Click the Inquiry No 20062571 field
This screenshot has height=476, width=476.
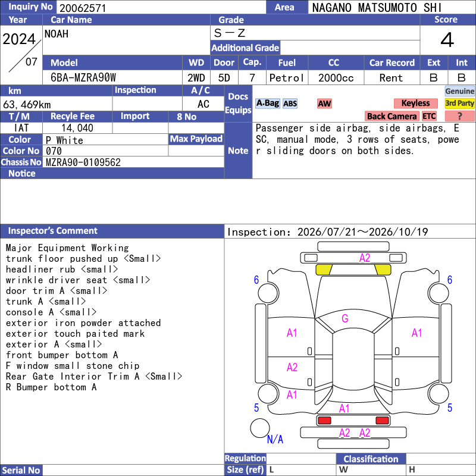point(161,8)
